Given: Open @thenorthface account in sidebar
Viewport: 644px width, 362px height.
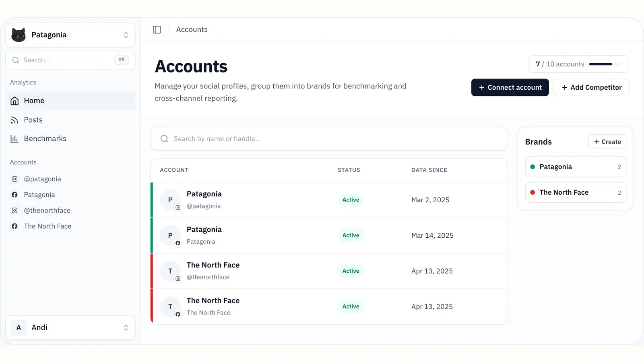Looking at the screenshot, I should (x=47, y=210).
